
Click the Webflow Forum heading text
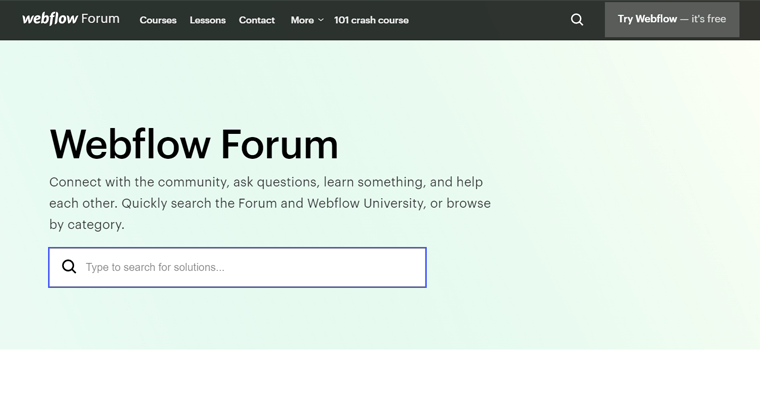point(194,144)
